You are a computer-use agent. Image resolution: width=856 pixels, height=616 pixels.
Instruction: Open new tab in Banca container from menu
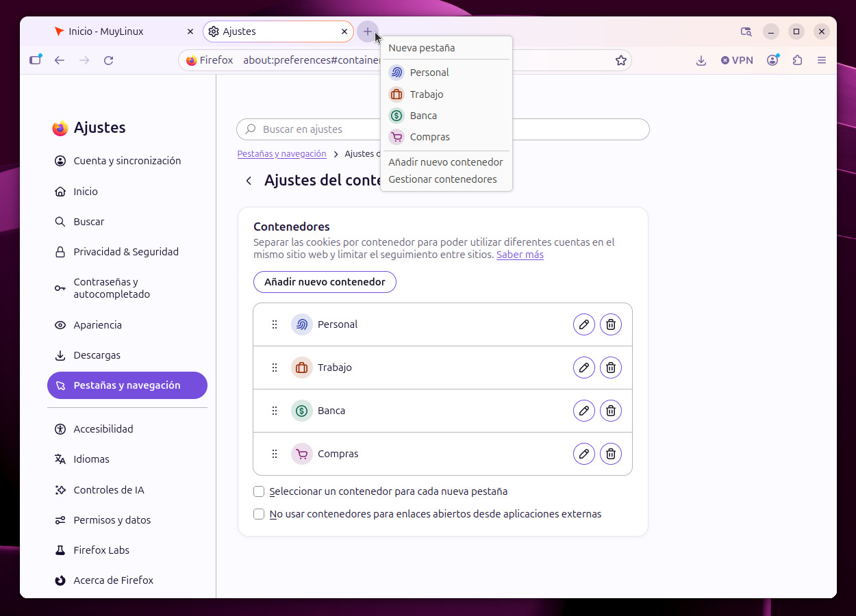[446, 116]
